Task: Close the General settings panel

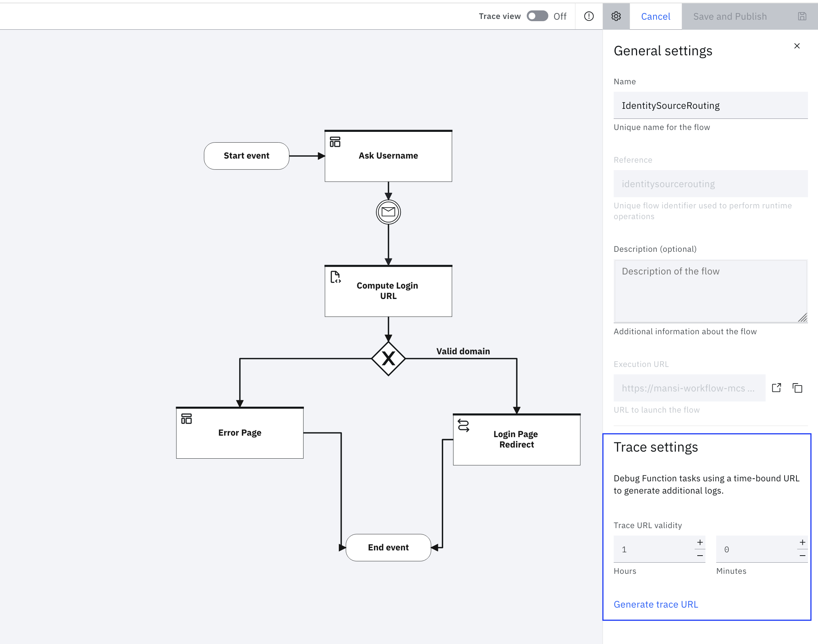Action: pyautogui.click(x=796, y=46)
